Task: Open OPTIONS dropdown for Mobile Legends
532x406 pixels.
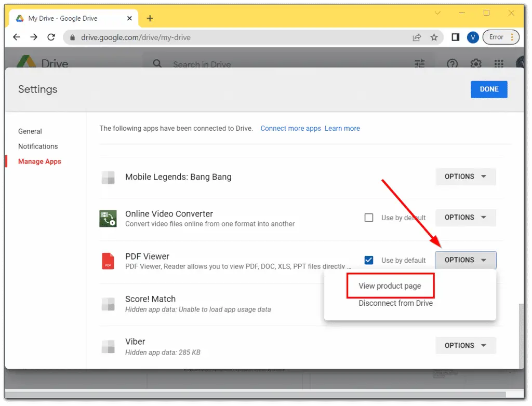Action: point(465,177)
